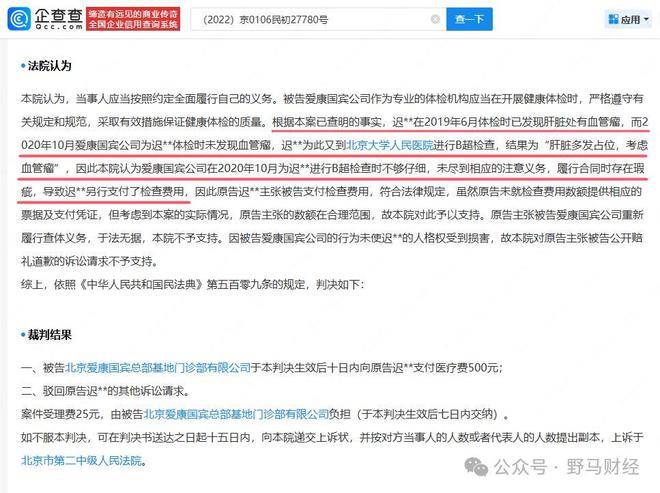Open the 北京大学人民医院 link
This screenshot has width=660, height=493.
click(389, 145)
